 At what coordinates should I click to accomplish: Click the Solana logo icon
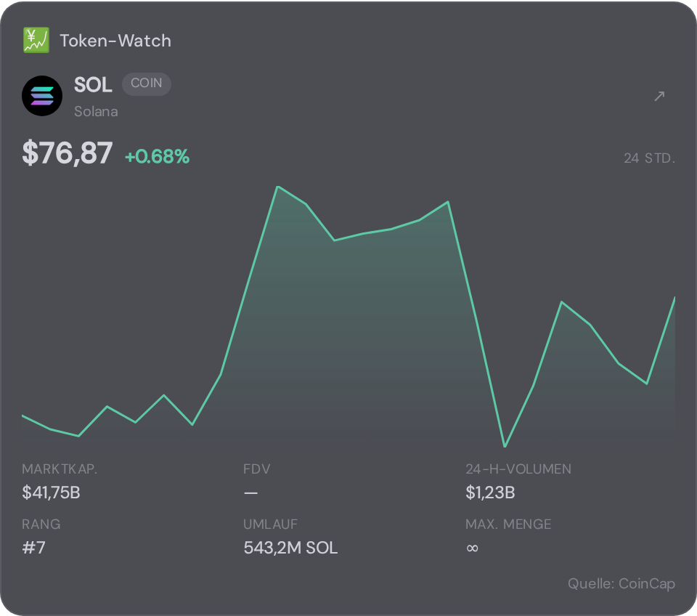[42, 96]
